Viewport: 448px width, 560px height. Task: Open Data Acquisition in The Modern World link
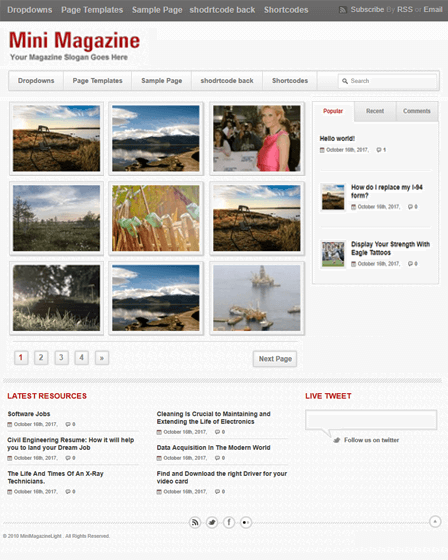click(213, 448)
